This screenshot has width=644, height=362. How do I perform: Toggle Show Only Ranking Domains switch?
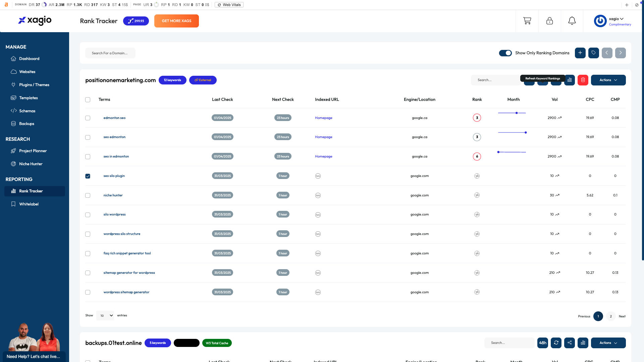click(x=505, y=53)
